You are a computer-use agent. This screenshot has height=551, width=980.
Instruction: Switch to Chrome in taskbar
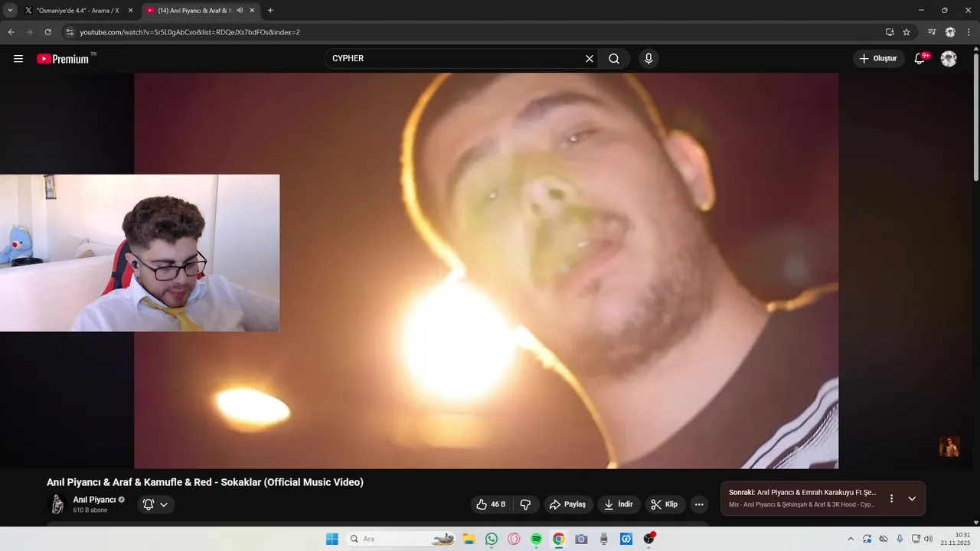click(559, 539)
